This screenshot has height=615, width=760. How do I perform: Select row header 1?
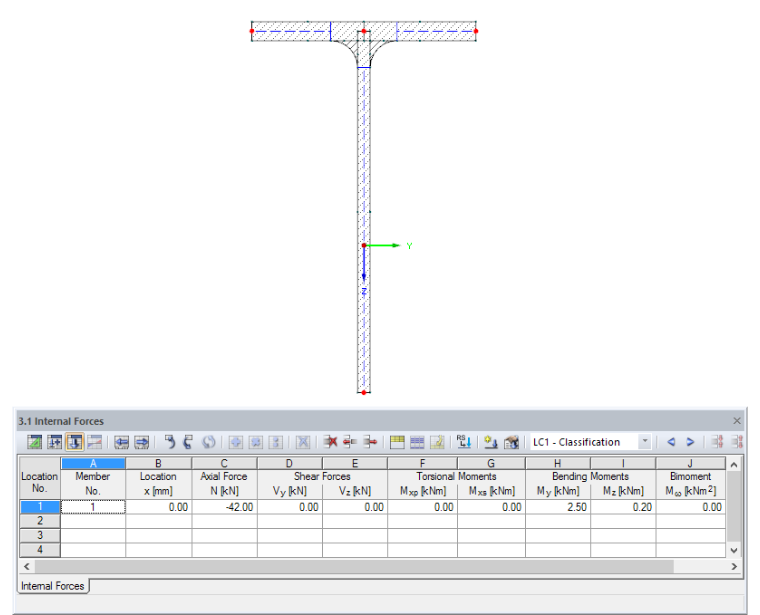coord(40,507)
